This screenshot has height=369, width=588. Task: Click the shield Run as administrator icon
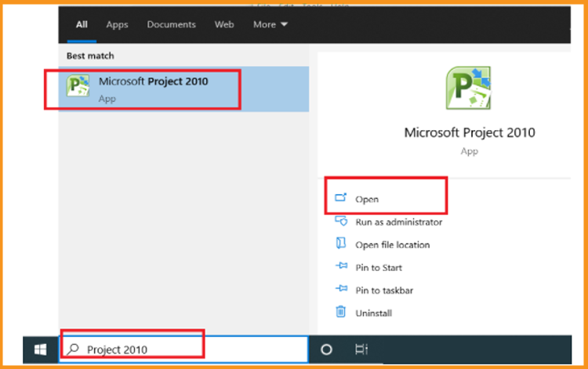point(341,221)
